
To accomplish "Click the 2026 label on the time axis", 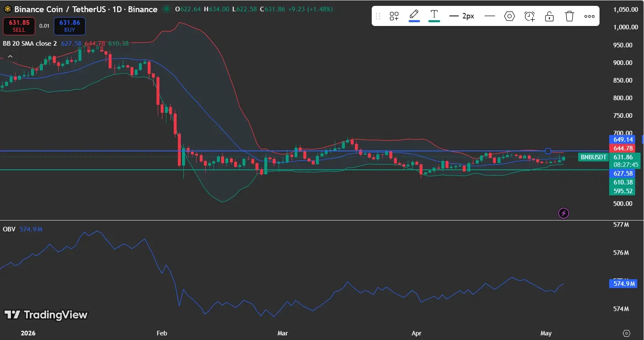I will coord(28,333).
